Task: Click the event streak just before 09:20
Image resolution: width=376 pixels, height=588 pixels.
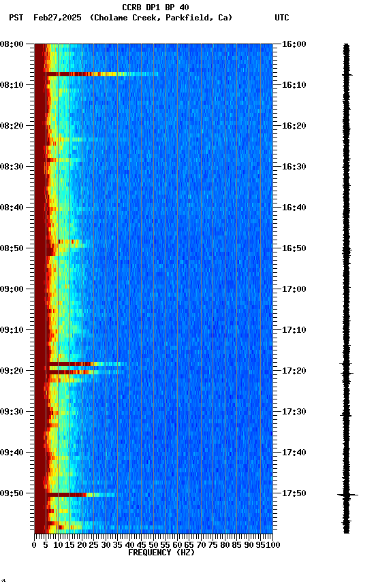Action: [x=87, y=364]
